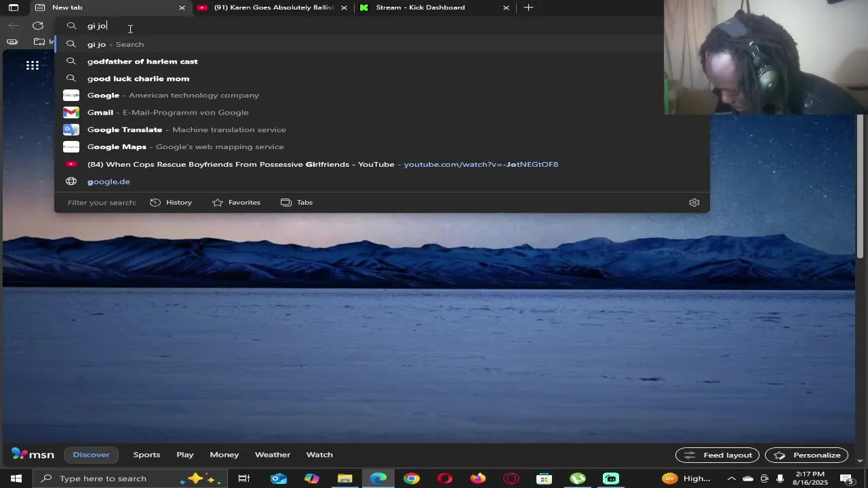Open the MSN Discover feed tab
868x488 pixels.
tap(91, 455)
